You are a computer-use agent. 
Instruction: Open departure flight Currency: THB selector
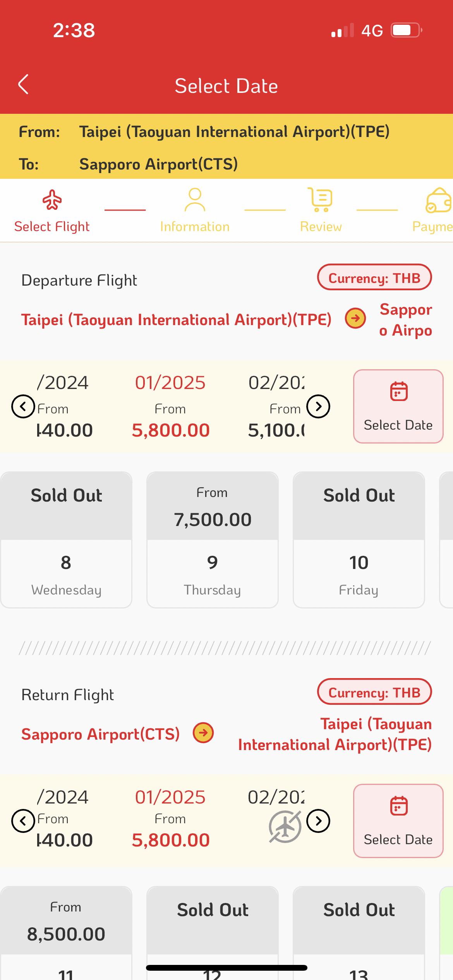pos(374,278)
